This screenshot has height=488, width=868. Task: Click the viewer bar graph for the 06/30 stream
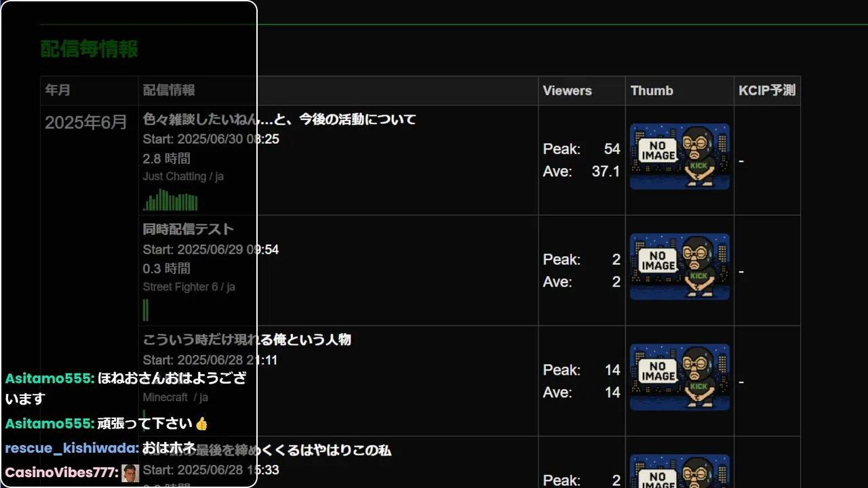170,200
